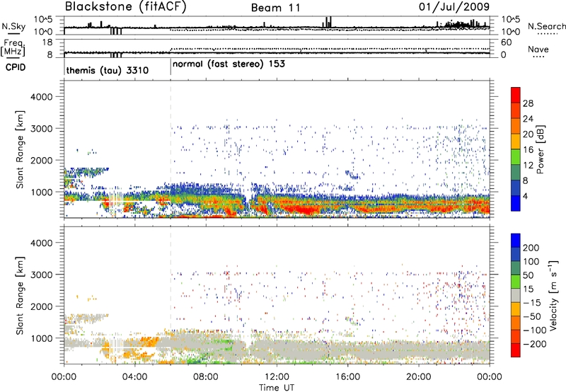Click the 'Velocity [m s-1]' colorbar label

[553, 295]
